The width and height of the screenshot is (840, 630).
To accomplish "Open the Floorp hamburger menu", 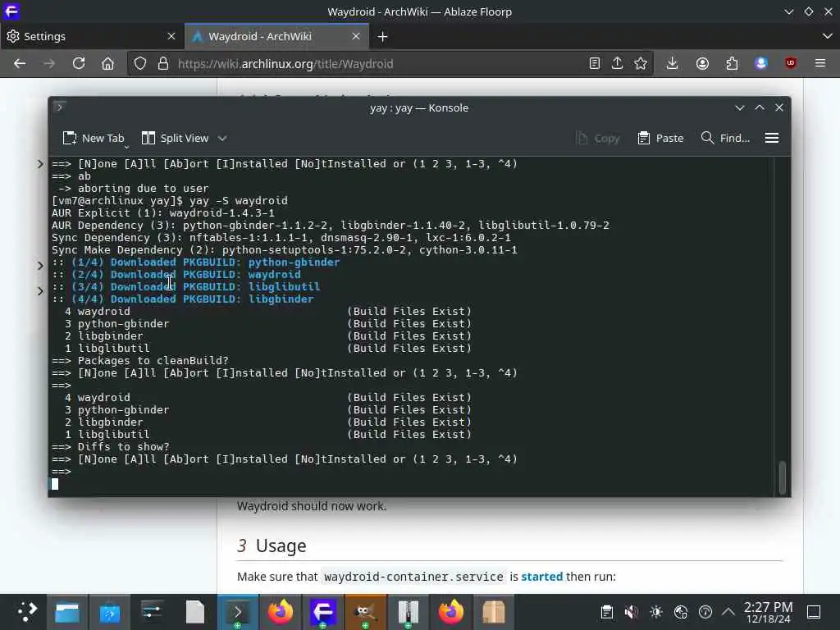I will (x=820, y=64).
